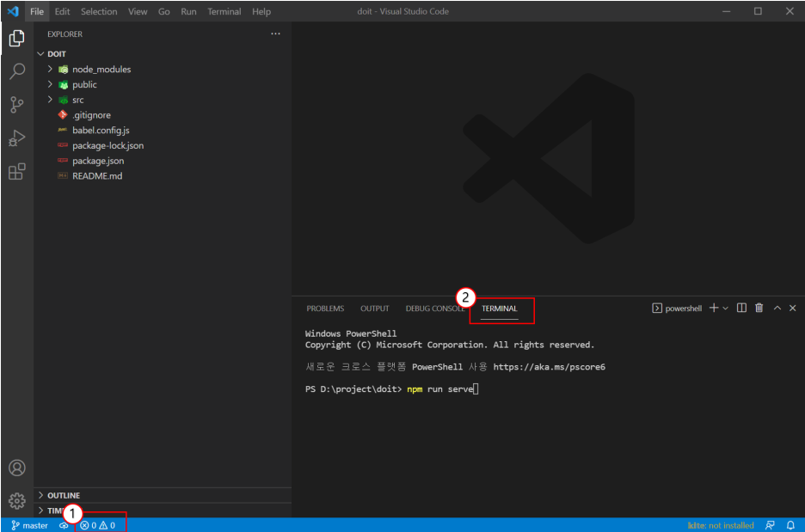Open the Go menu
Image resolution: width=805 pixels, height=532 pixels.
point(163,11)
